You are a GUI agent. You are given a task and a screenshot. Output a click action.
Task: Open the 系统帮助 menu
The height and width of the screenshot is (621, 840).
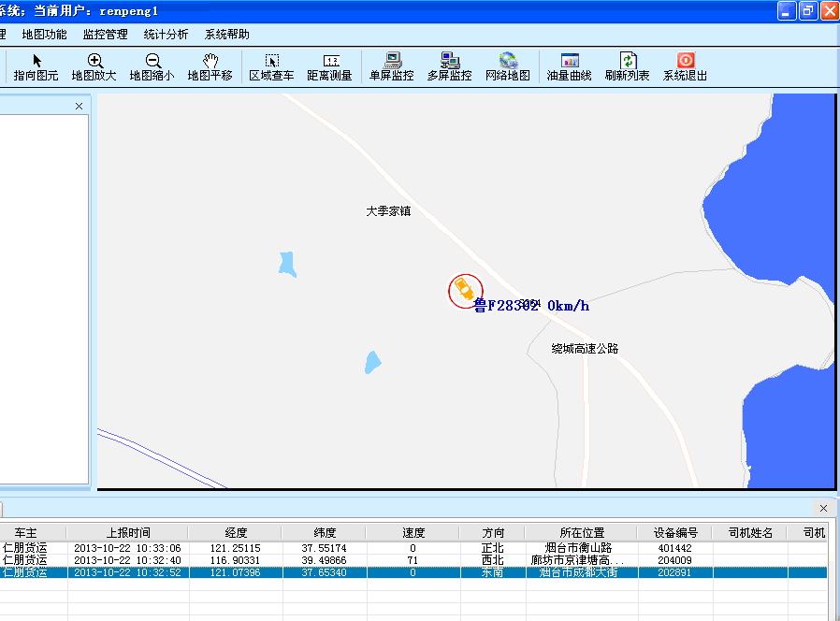(x=226, y=35)
